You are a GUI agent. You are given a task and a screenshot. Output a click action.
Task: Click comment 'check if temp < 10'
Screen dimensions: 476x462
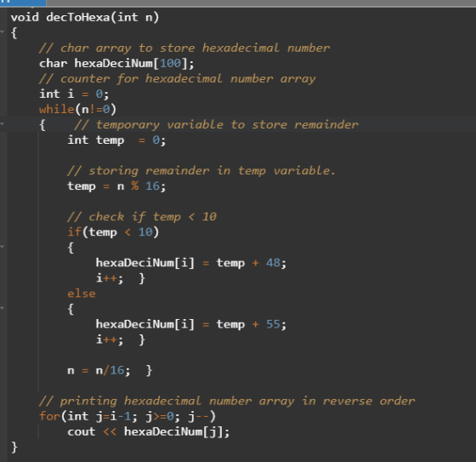click(x=142, y=217)
